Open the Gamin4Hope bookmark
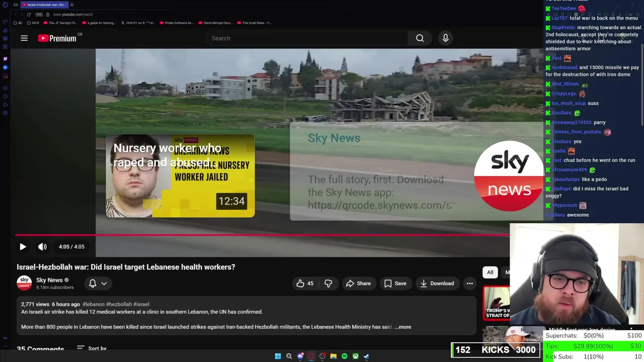 [x=215, y=23]
